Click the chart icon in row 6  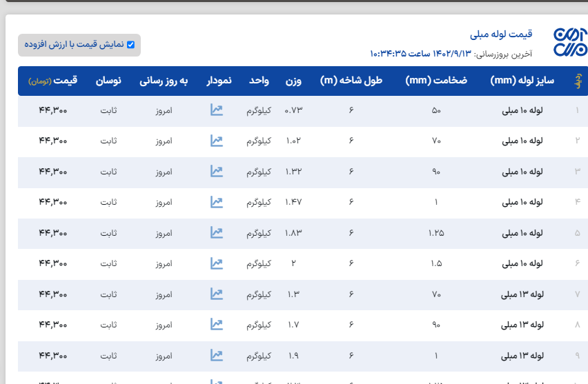(x=217, y=263)
